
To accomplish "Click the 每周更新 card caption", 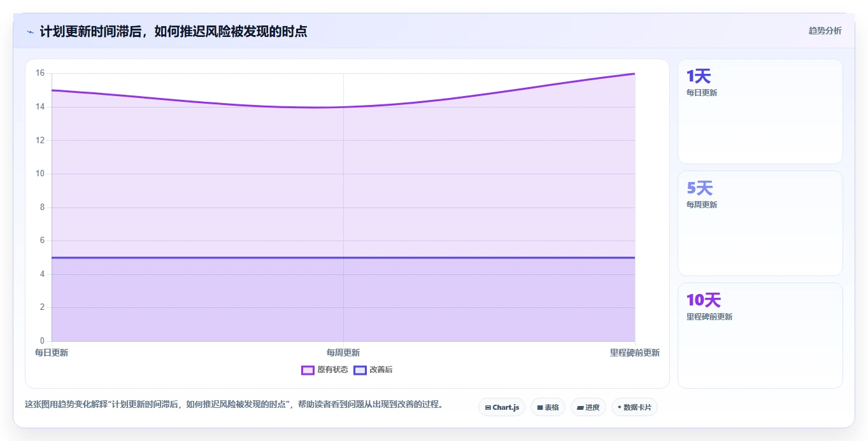I will pyautogui.click(x=702, y=205).
